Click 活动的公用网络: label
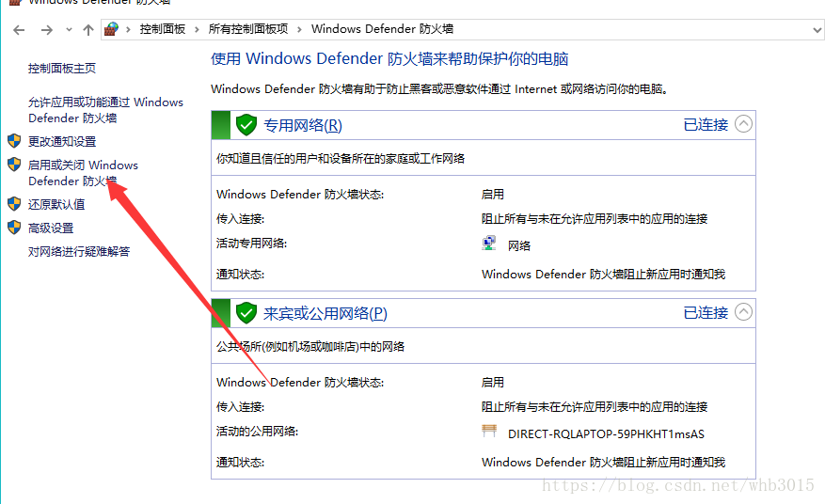The height and width of the screenshot is (504, 825). pyautogui.click(x=258, y=432)
